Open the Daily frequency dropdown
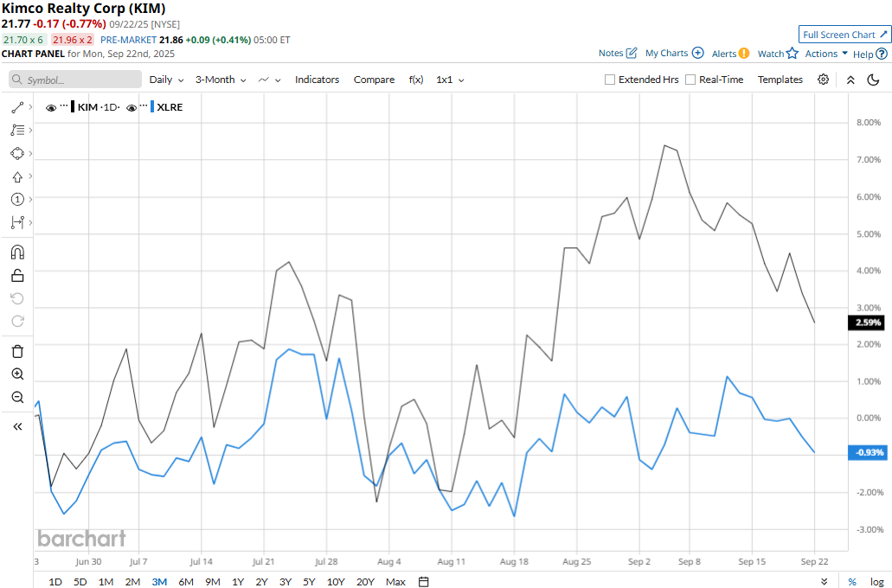 point(166,80)
